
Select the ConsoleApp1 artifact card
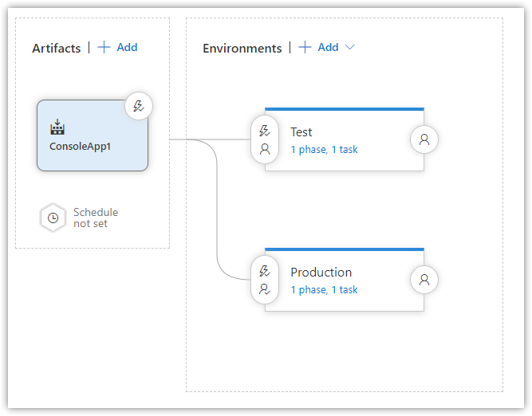click(x=93, y=135)
